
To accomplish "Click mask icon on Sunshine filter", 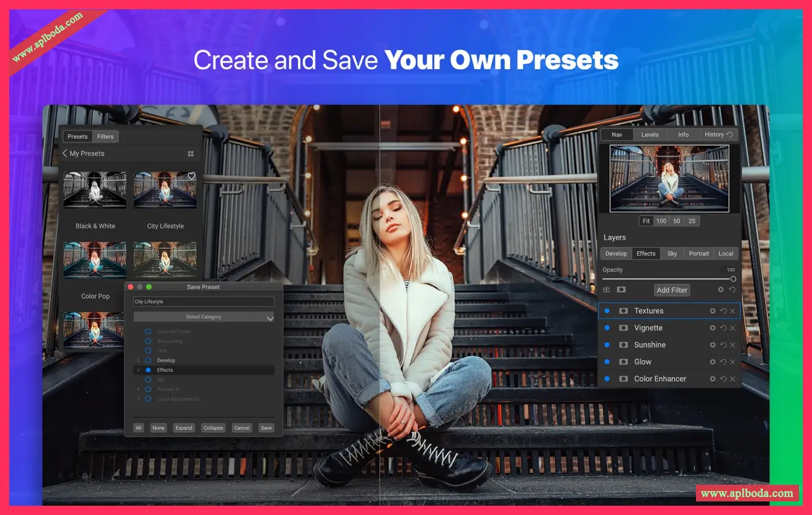I will coord(623,345).
